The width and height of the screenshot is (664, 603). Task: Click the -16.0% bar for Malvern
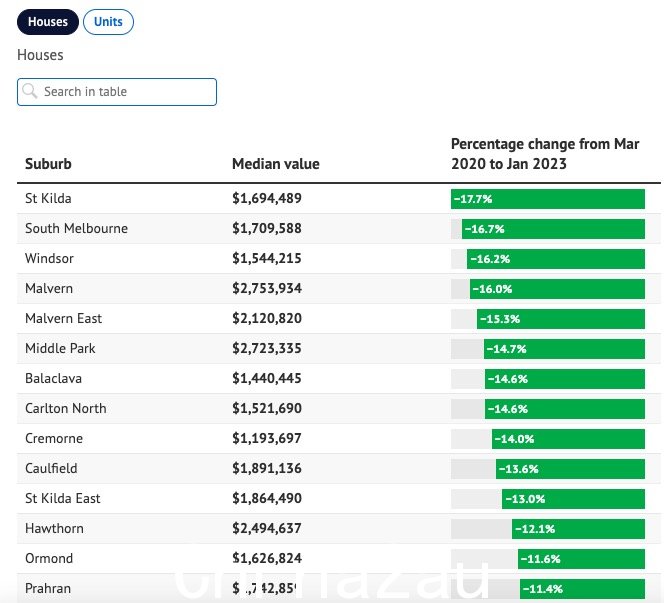(x=557, y=289)
